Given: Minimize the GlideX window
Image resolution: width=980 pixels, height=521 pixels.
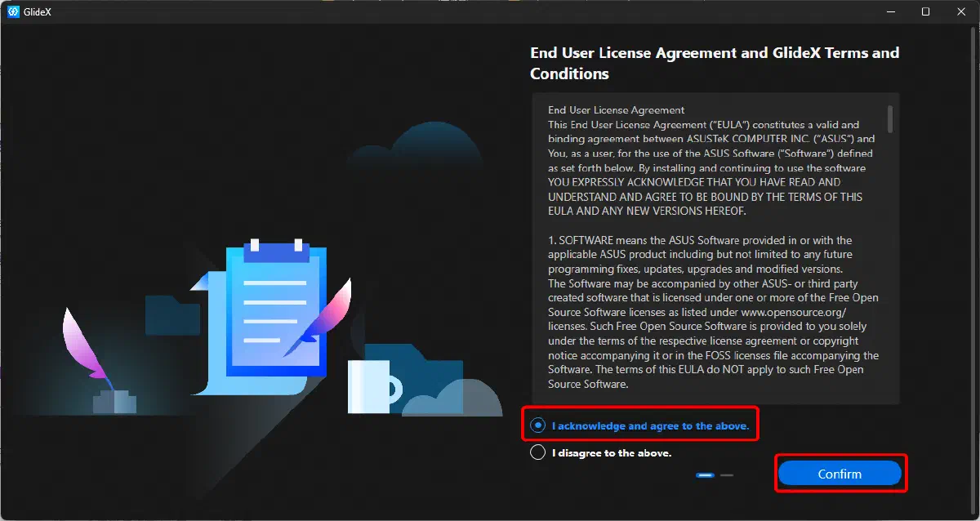Looking at the screenshot, I should tap(890, 11).
